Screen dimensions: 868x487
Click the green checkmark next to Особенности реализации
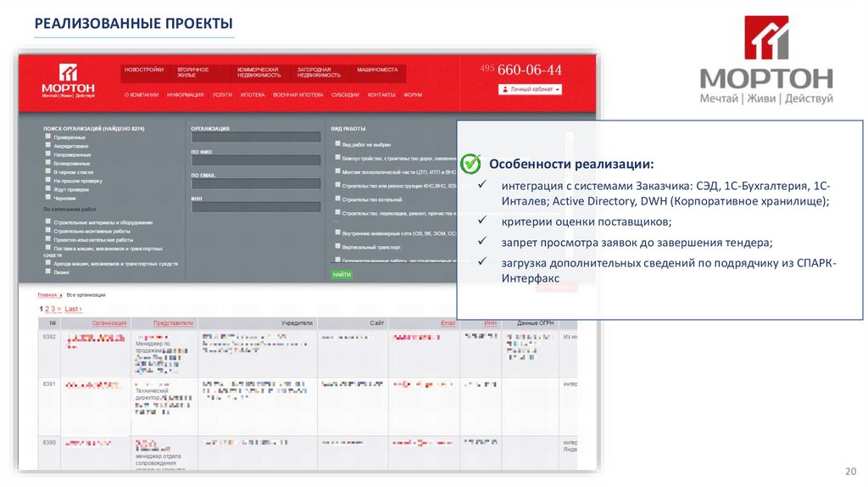[470, 164]
